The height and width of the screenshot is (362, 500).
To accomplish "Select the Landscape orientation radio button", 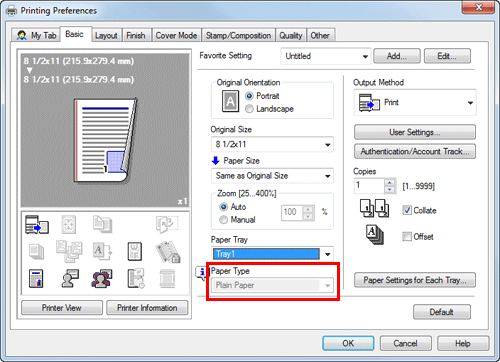I will point(249,109).
